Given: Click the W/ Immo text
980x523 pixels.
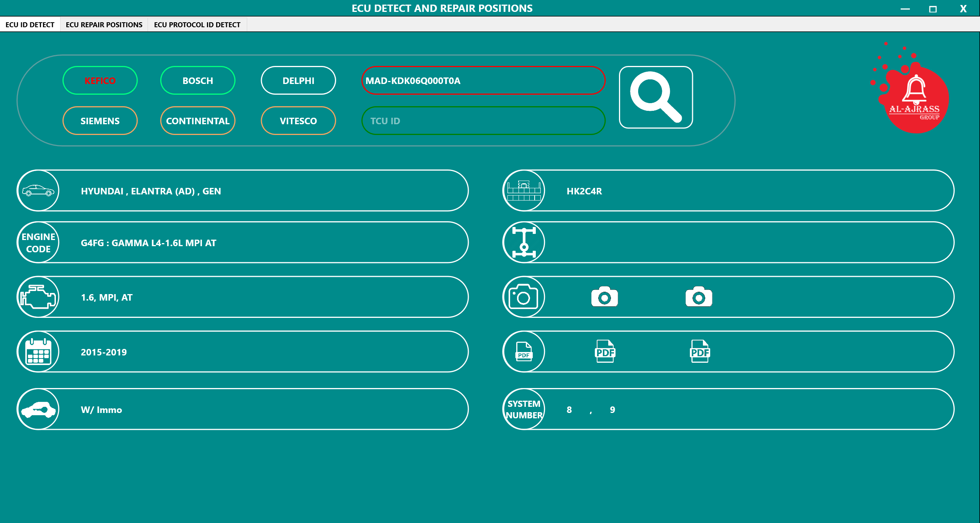Looking at the screenshot, I should coord(102,410).
